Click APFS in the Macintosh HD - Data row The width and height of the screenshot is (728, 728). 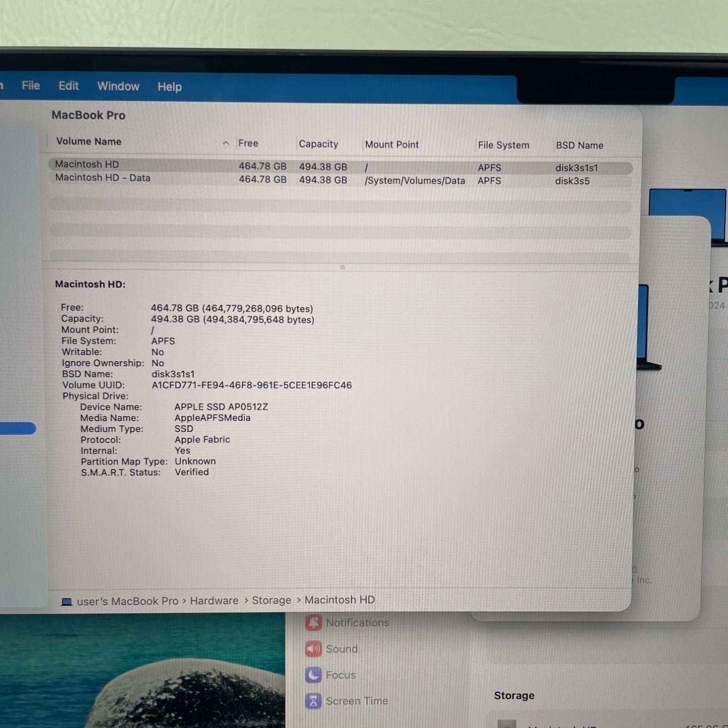[489, 181]
